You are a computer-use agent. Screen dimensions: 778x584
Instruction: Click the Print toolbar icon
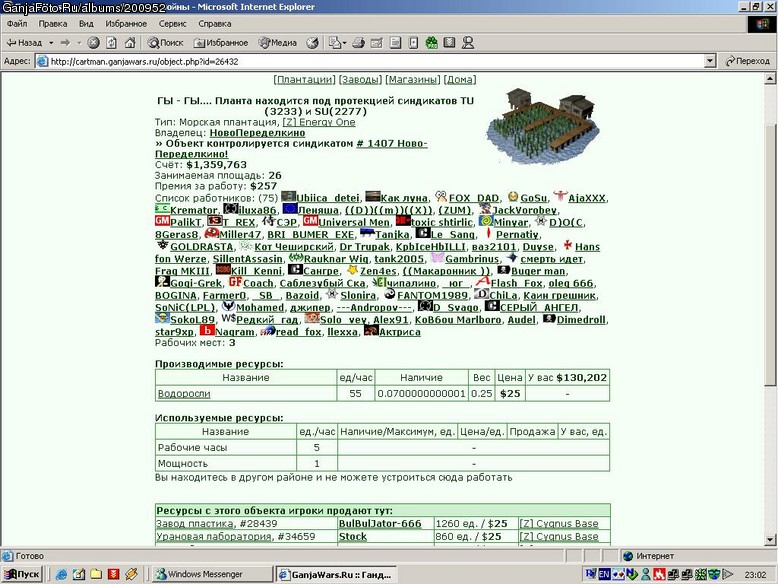click(x=359, y=43)
